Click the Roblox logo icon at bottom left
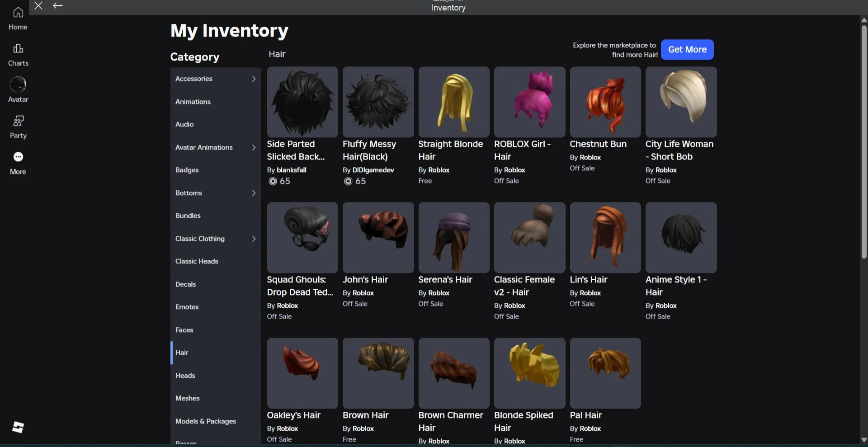This screenshot has height=447, width=868. 18,427
